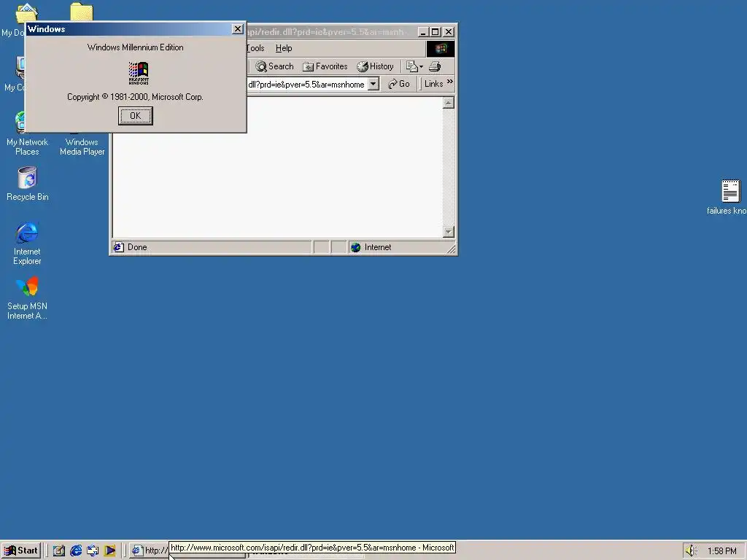
Task: Open the Tools menu in Internet Explorer
Action: (x=255, y=48)
